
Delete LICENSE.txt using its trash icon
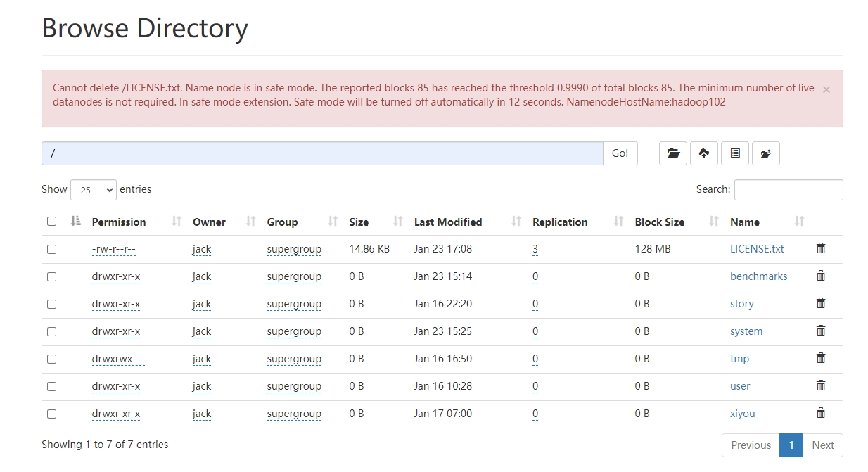(x=821, y=248)
